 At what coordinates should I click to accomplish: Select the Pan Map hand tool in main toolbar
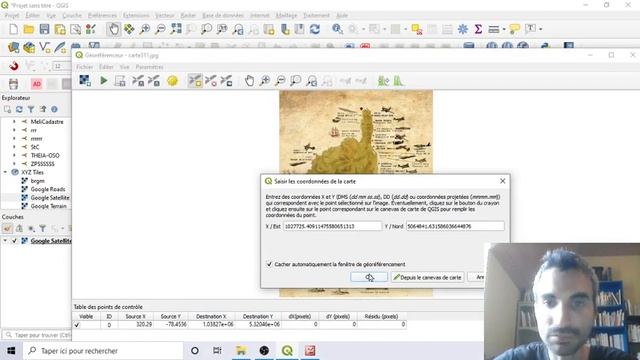point(114,29)
